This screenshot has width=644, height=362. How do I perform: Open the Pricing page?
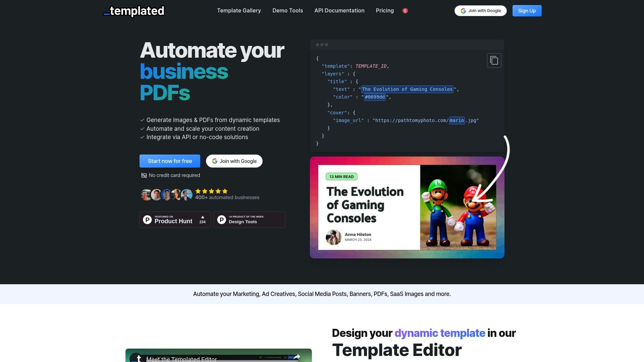click(x=385, y=11)
